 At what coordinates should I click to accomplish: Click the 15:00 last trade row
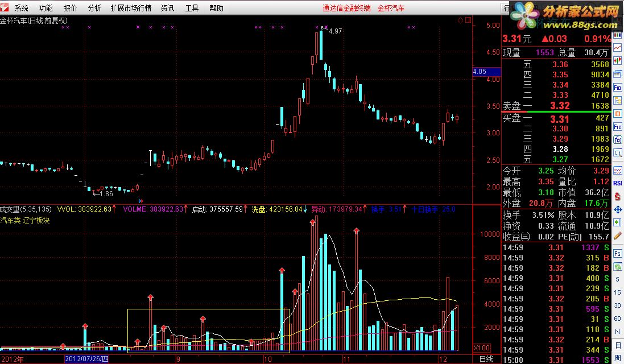pos(556,360)
